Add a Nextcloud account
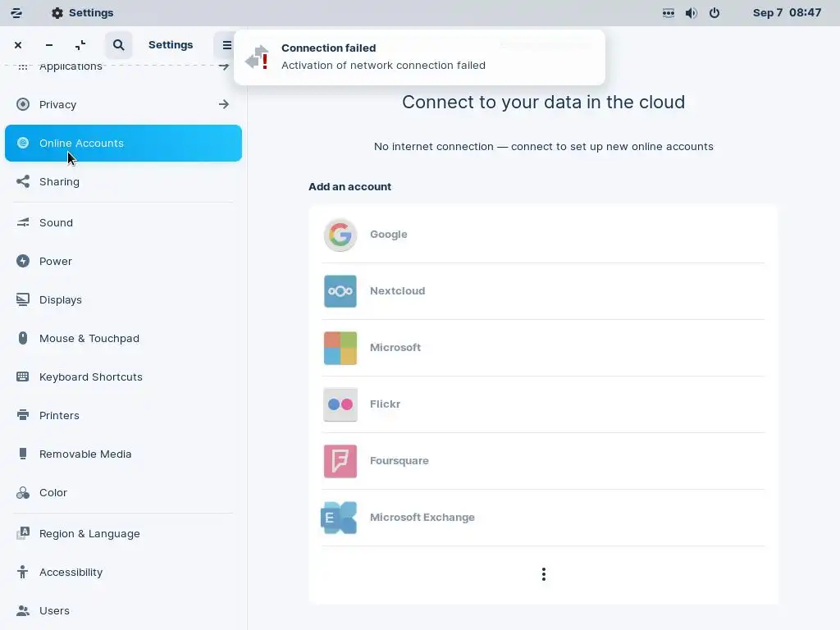Viewport: 840px width, 630px height. pos(543,291)
